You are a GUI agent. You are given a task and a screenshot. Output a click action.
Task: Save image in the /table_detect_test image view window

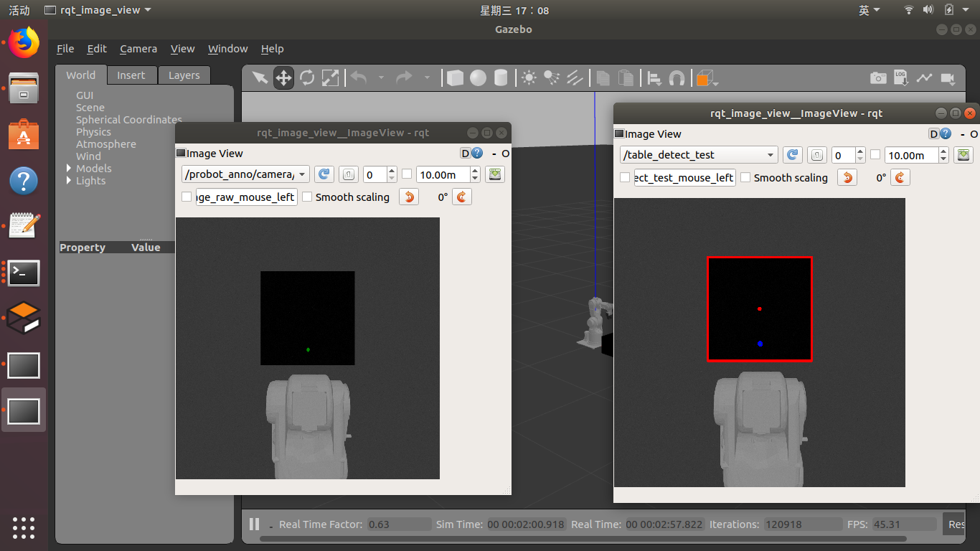coord(963,155)
